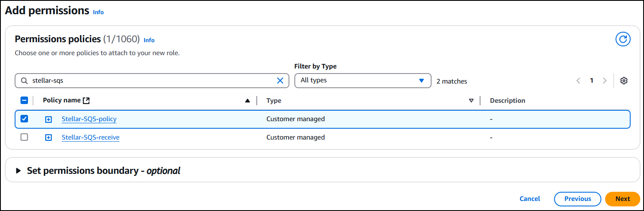644x211 pixels.
Task: Open the Stellar-SQS-receive link
Action: [x=90, y=137]
